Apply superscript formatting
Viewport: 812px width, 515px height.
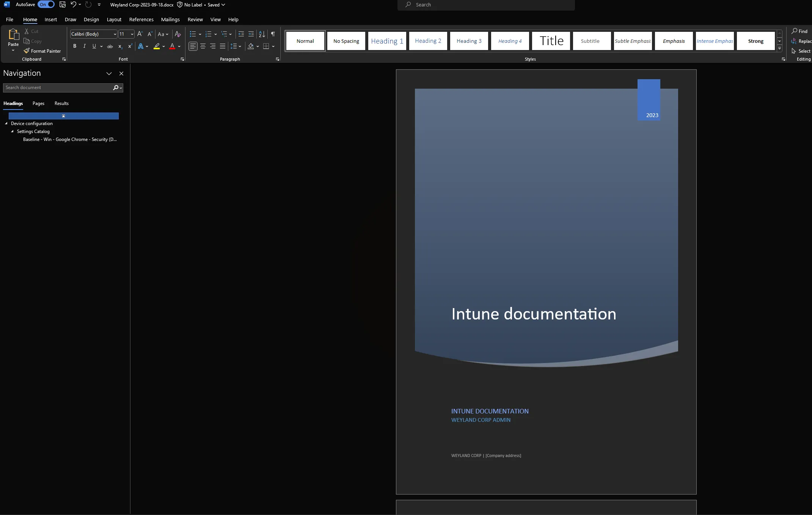pyautogui.click(x=130, y=46)
